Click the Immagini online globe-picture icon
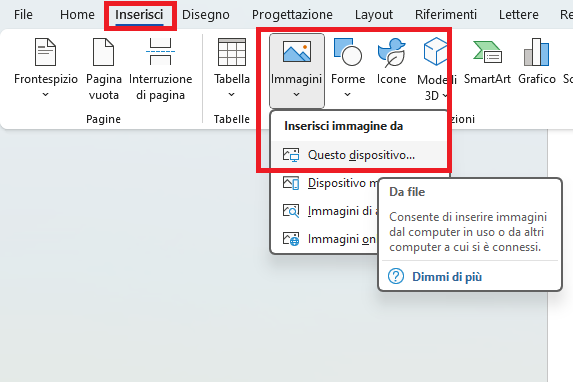Viewport: 573px width, 382px height. point(291,239)
